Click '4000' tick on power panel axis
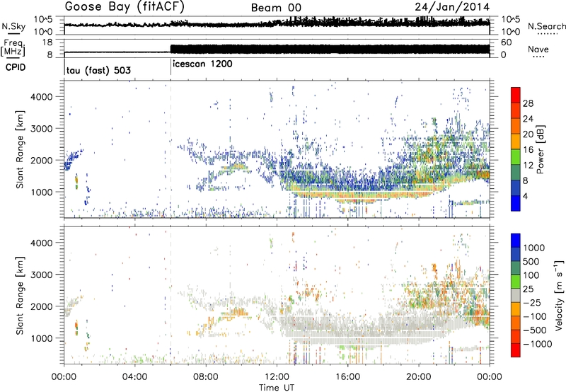This screenshot has height=392, width=566. pyautogui.click(x=42, y=97)
